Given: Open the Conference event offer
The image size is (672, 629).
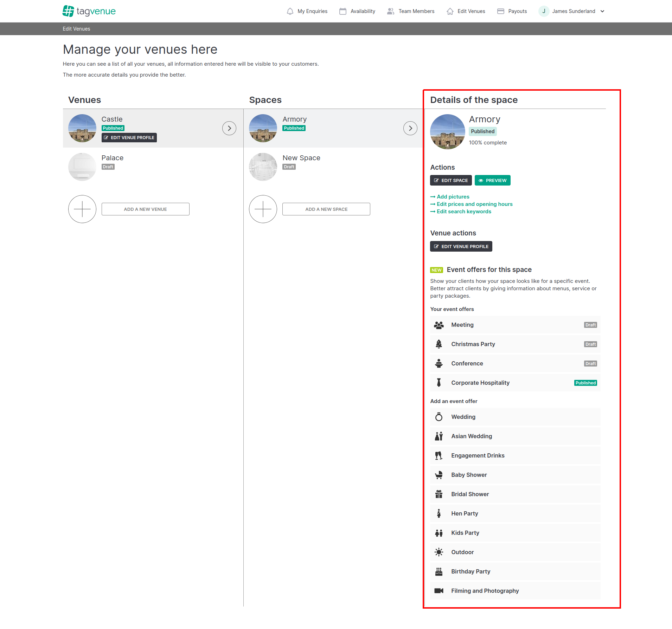Looking at the screenshot, I should pos(515,364).
